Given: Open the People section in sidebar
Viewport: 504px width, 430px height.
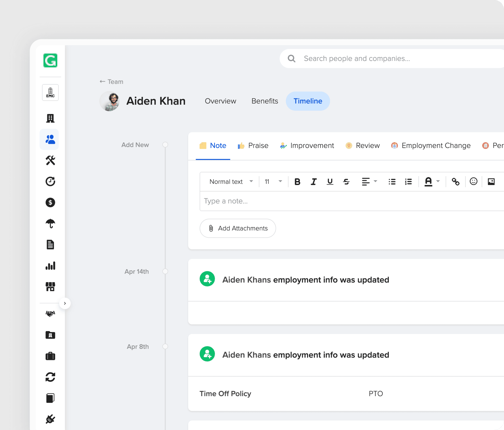Looking at the screenshot, I should point(50,140).
